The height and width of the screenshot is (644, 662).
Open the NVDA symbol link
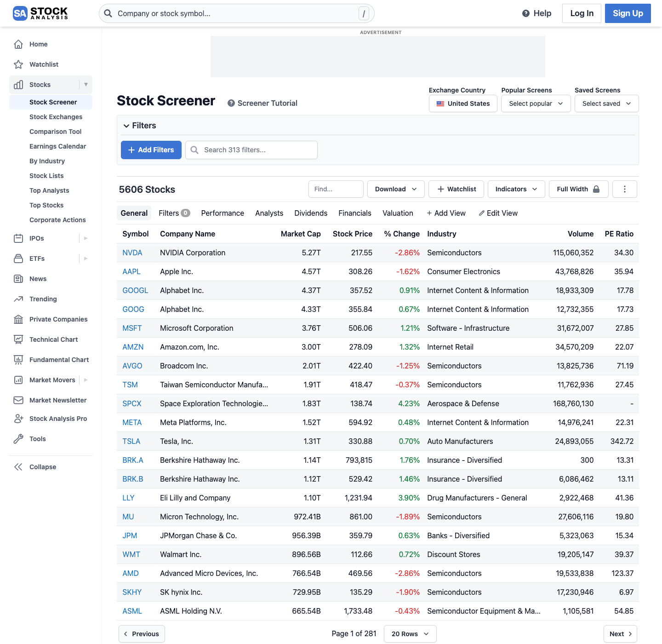(x=132, y=253)
